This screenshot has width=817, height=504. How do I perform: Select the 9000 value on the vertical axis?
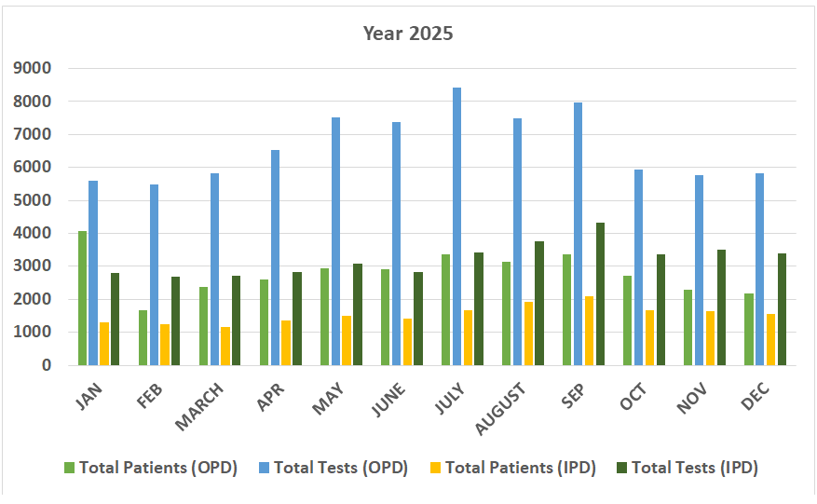(33, 68)
